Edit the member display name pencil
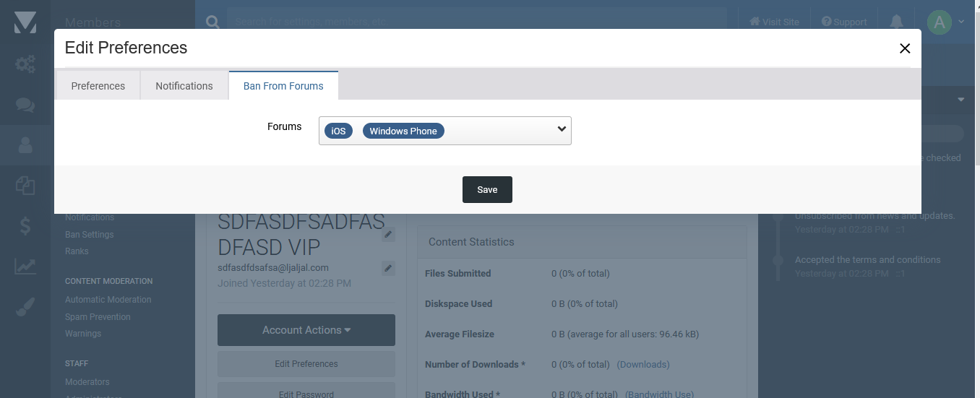Screen dimensions: 980x398 click(388, 234)
